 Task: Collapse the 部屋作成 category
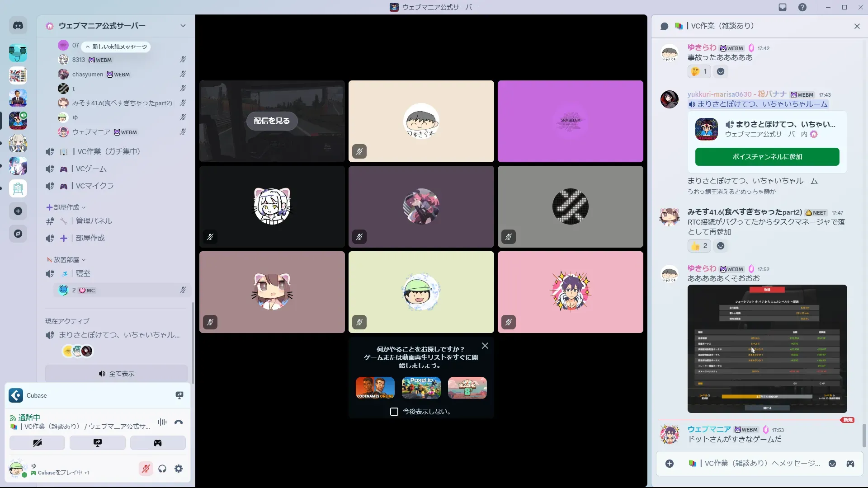click(66, 207)
